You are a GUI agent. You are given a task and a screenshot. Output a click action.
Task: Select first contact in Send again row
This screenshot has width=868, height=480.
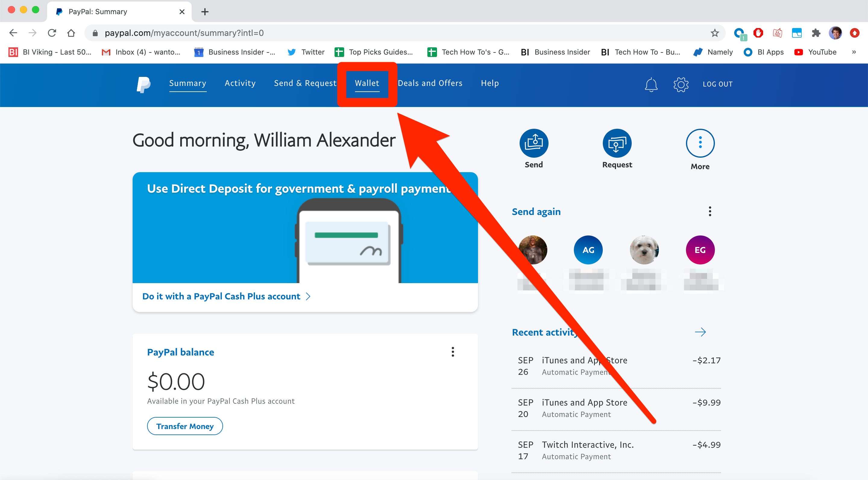point(532,249)
